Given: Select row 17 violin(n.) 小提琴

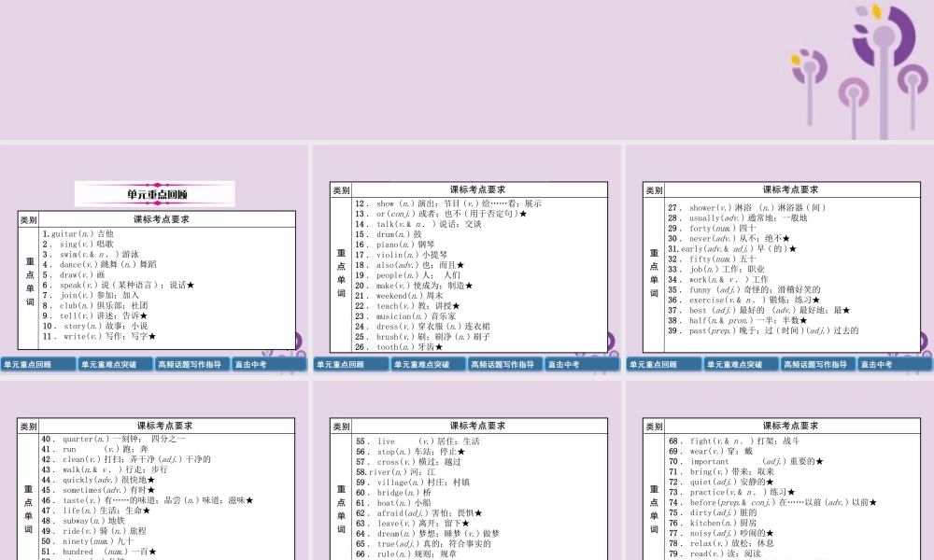Looking at the screenshot, I should point(402,255).
